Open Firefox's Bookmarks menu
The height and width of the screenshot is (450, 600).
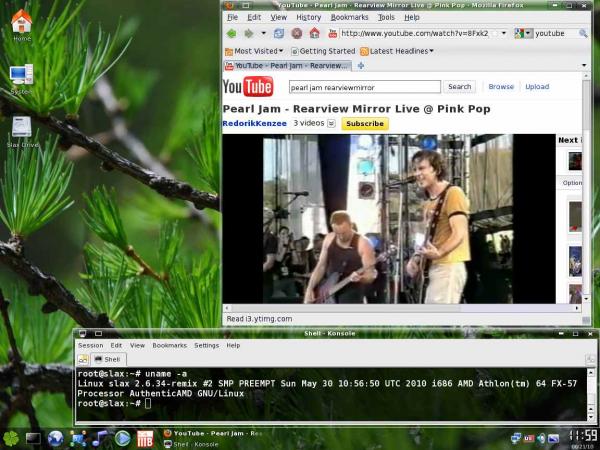[x=349, y=17]
